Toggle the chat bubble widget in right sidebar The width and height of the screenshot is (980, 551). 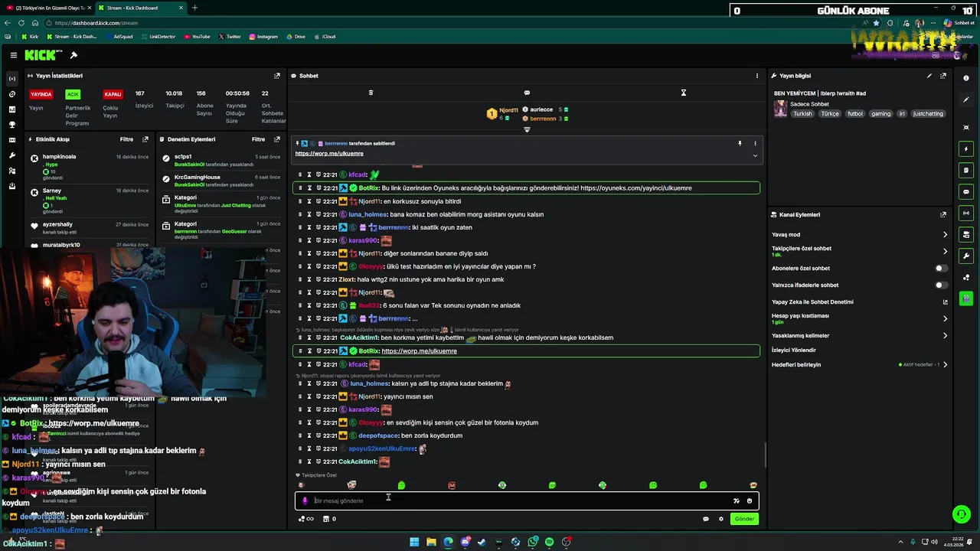tap(966, 191)
